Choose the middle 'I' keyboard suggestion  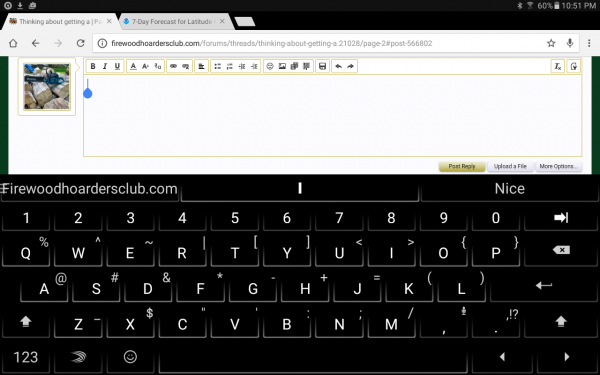(x=300, y=189)
